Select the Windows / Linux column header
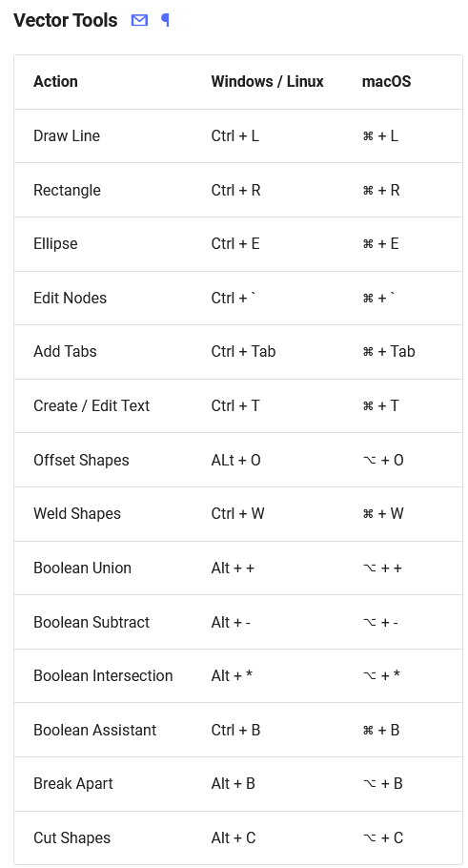Viewport: 468px width, 868px height. point(267,81)
